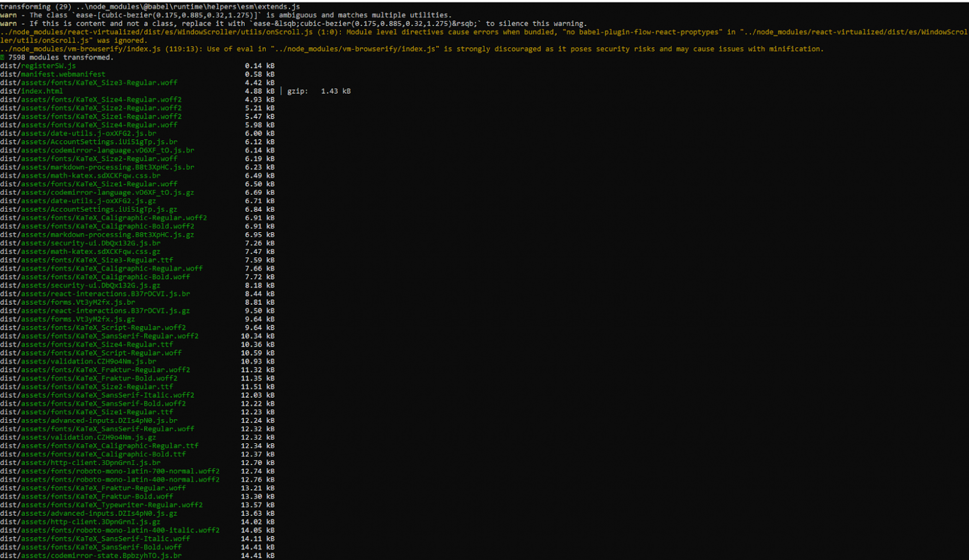The image size is (969, 560).
Task: Select the dist/registerSW.js entry
Action: click(38, 66)
